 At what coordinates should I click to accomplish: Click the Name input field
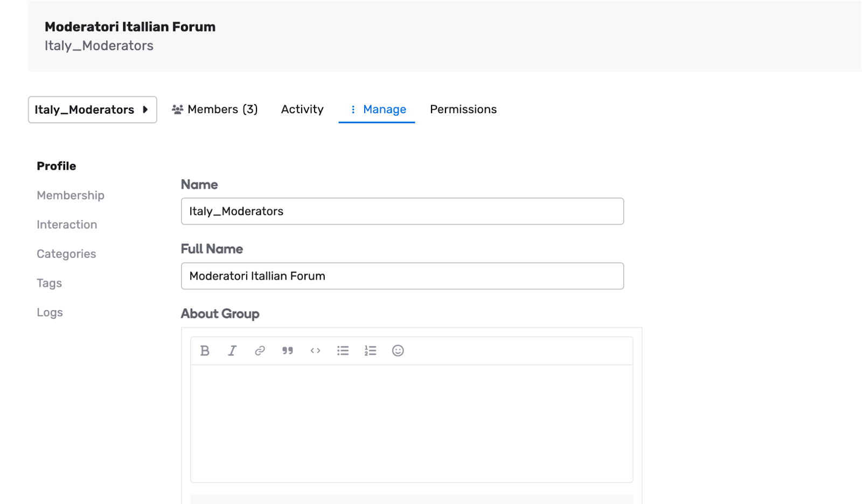[402, 211]
